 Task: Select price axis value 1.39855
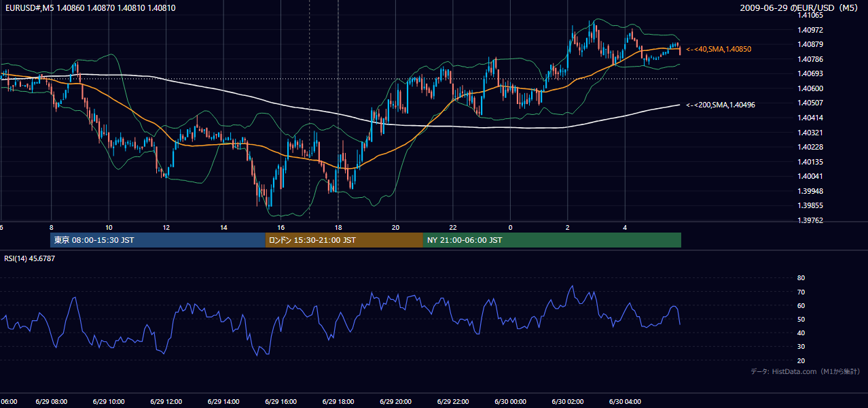[811, 205]
